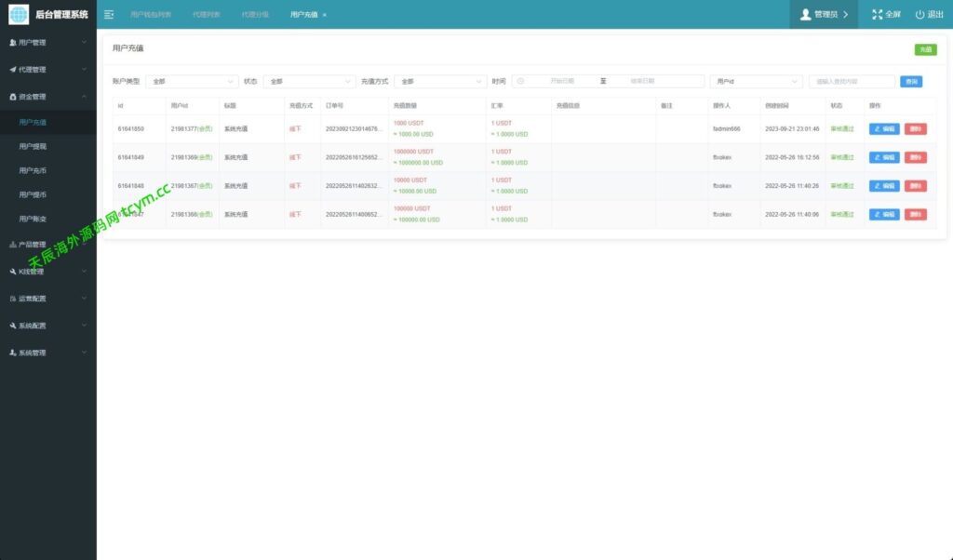This screenshot has height=560, width=953.
Task: Close the 用户充值 tab with its x icon
Action: 324,15
